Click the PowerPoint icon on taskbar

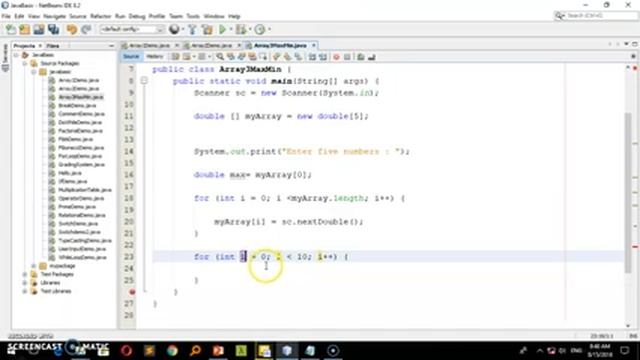click(218, 351)
